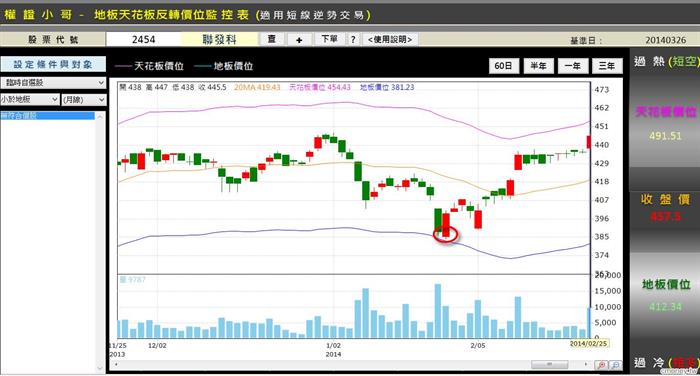Click the base date value 20140326
This screenshot has height=376, width=700.
(665, 40)
